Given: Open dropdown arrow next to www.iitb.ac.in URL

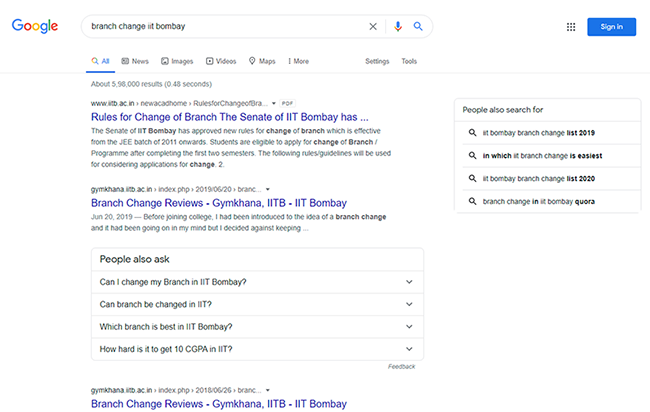Looking at the screenshot, I should (274, 103).
